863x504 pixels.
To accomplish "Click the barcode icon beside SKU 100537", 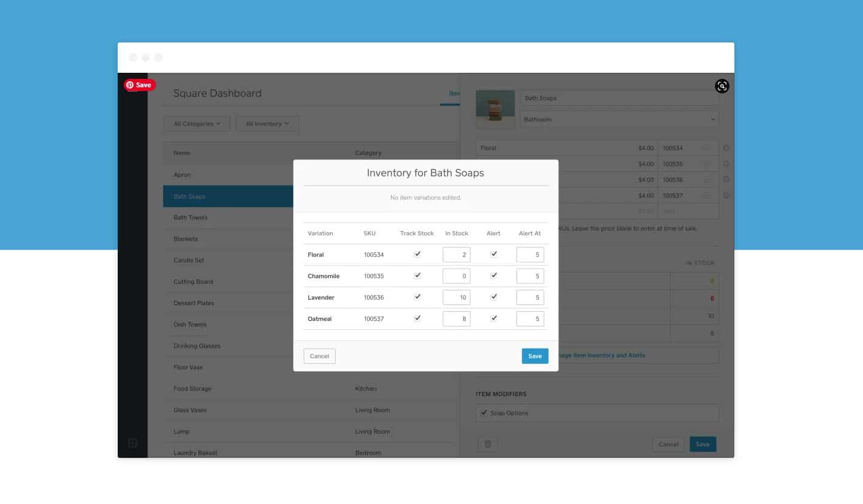I will coord(707,195).
